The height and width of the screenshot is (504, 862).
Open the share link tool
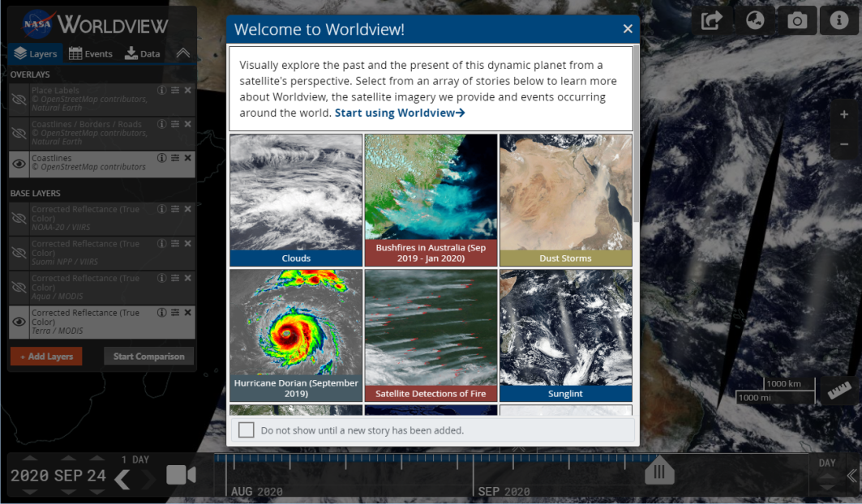[x=712, y=21]
